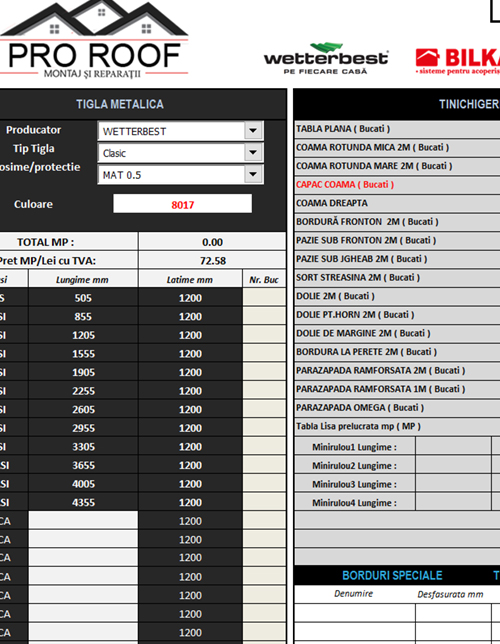This screenshot has height=644, width=500.
Task: Click the Wetterbest logo
Action: (x=325, y=59)
